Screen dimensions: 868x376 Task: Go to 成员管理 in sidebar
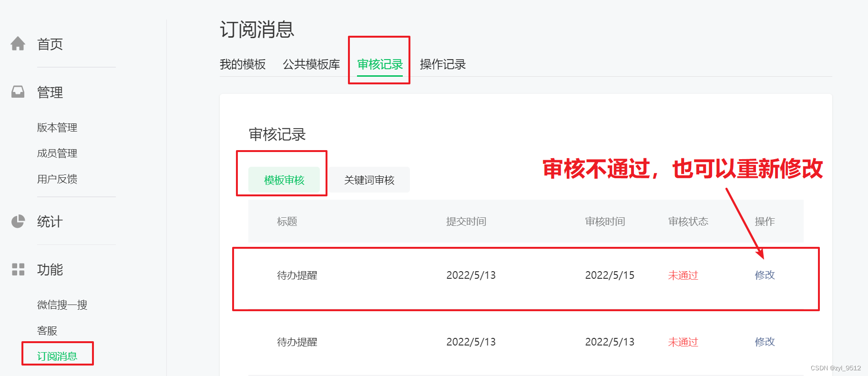(x=57, y=153)
